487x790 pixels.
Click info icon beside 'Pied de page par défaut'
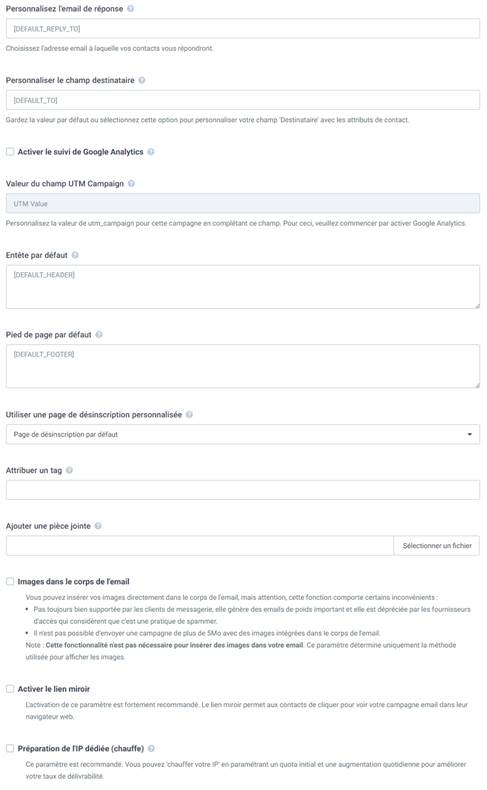(99, 335)
